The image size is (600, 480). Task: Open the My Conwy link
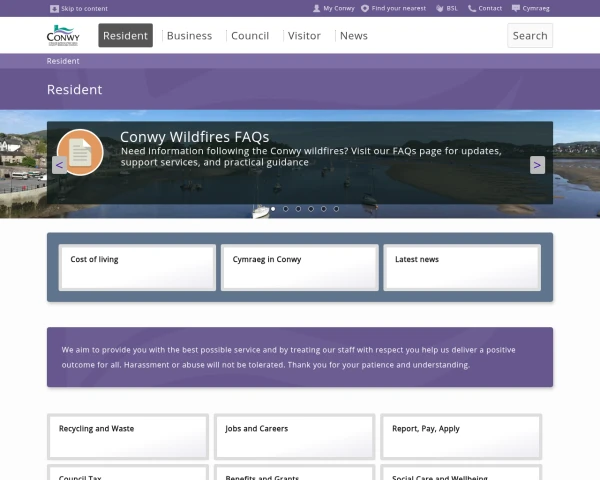tap(339, 8)
